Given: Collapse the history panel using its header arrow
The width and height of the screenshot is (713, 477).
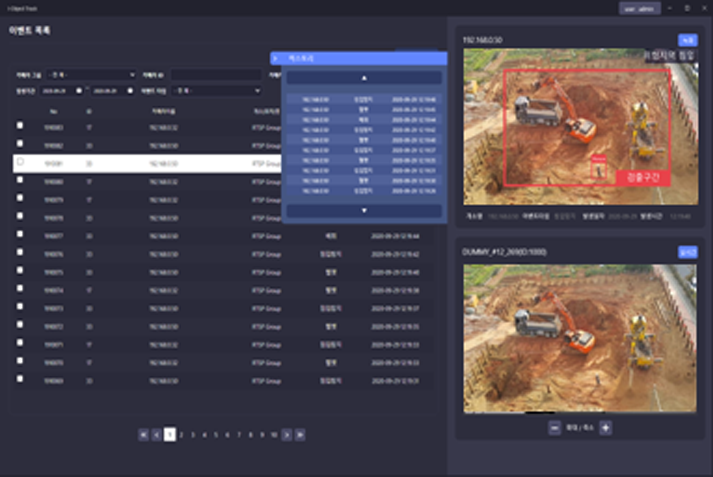Looking at the screenshot, I should click(275, 59).
